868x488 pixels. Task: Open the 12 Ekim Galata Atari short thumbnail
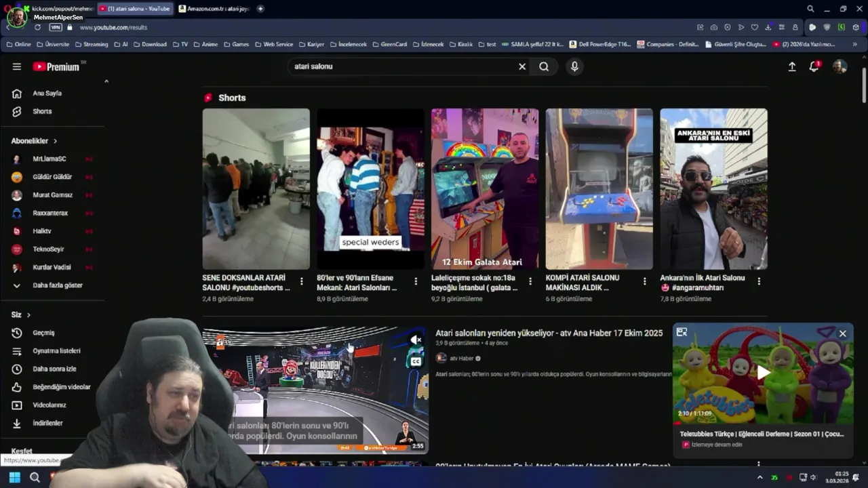[485, 189]
